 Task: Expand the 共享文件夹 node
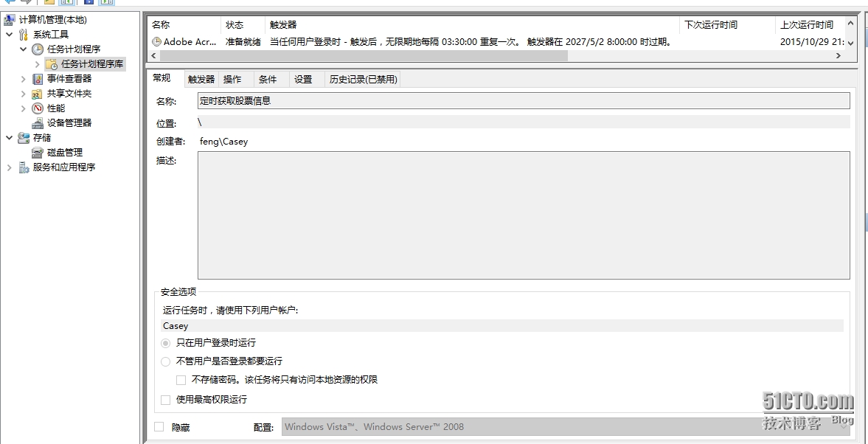[x=24, y=94]
